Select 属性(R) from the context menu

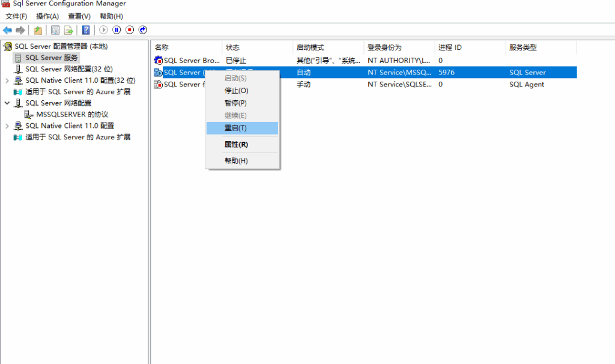pos(236,145)
